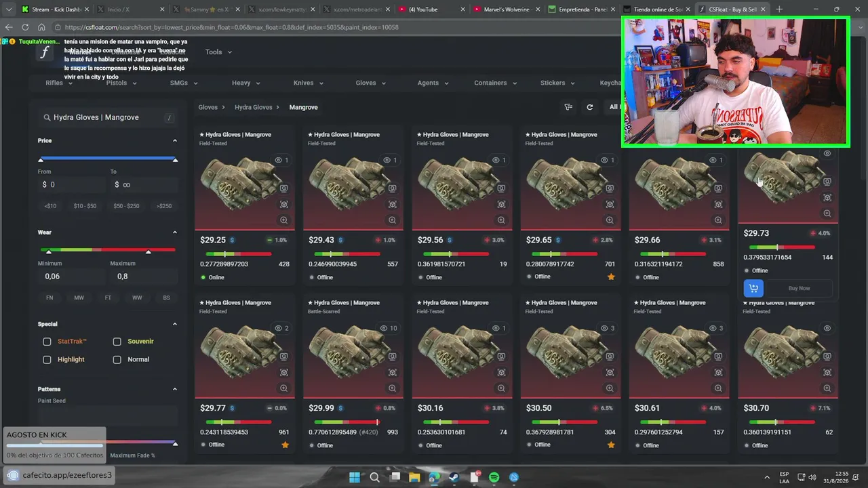Click the favorite star on $30.50 listing
Screen dimensions: 868x488
point(611,445)
